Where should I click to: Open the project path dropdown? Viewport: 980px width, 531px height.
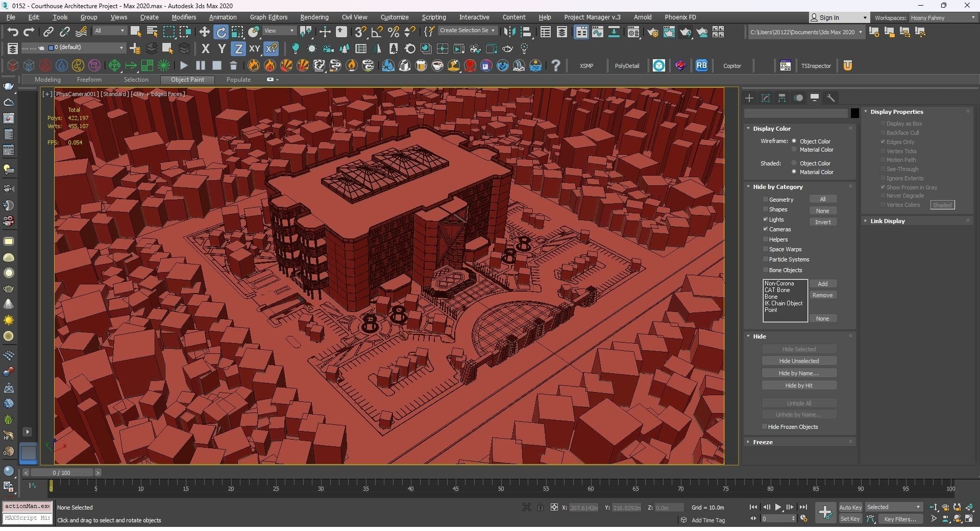pos(806,32)
